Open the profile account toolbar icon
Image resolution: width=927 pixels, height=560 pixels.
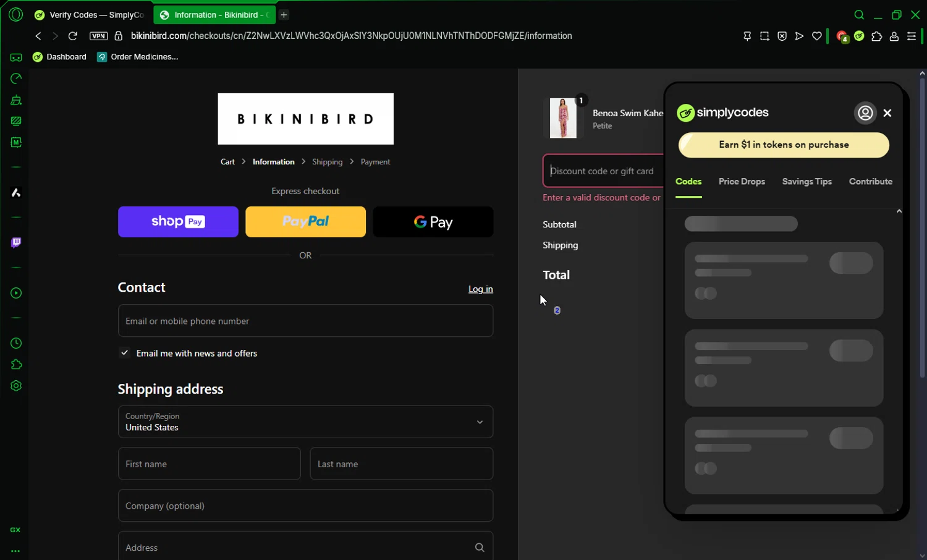click(894, 36)
